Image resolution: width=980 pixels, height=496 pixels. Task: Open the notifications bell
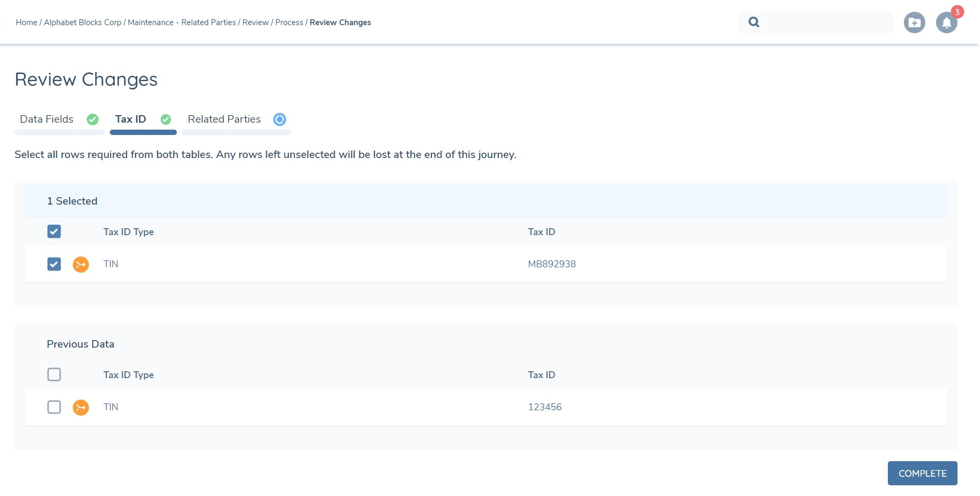(x=946, y=22)
